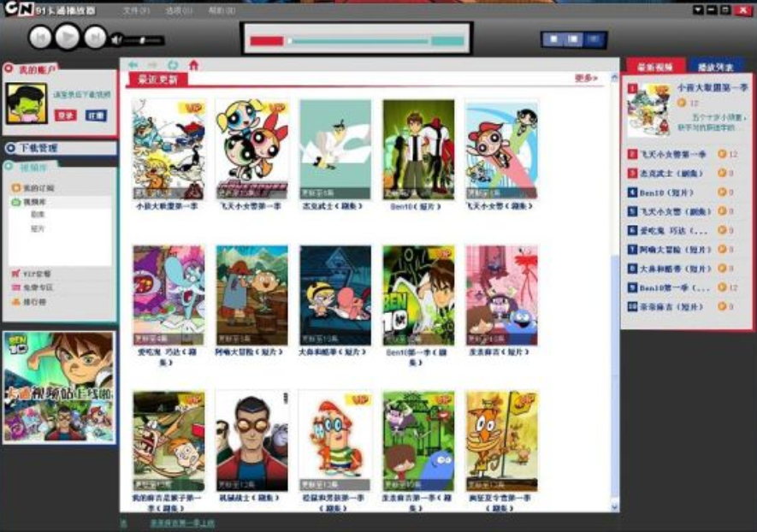This screenshot has height=532, width=757.
Task: Open the Ben10（短片）poster thumbnail
Action: point(418,149)
